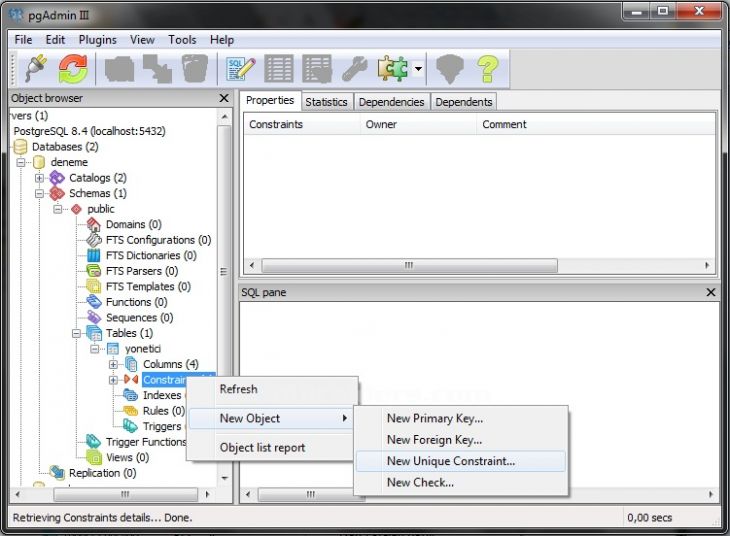
Task: Open the Help menu
Action: (222, 40)
